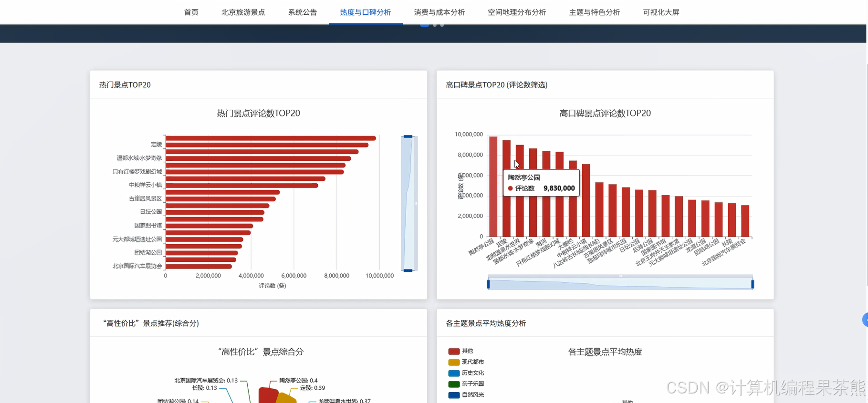Click bottom handle of vertical zoom slider
Image resolution: width=868 pixels, height=403 pixels.
point(408,270)
